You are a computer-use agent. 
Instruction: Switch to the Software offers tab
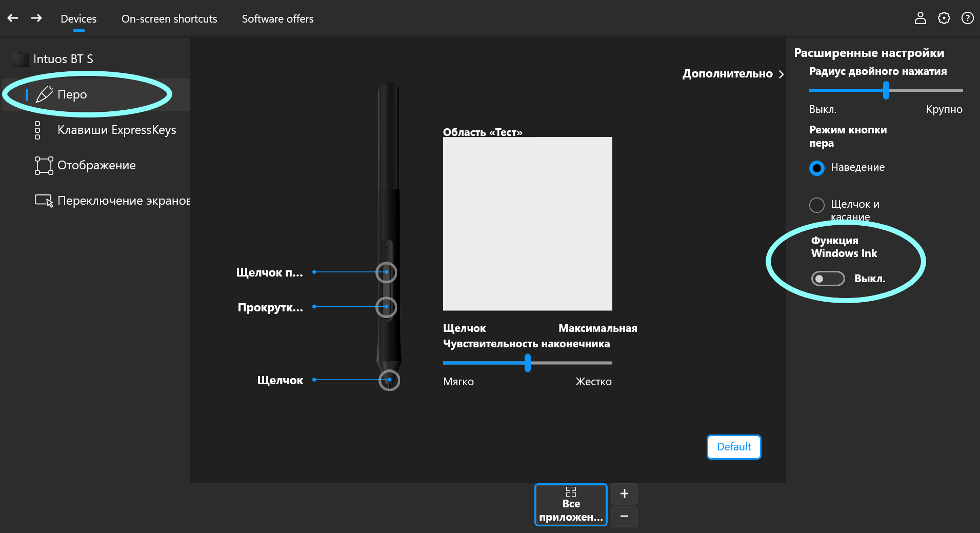(277, 18)
